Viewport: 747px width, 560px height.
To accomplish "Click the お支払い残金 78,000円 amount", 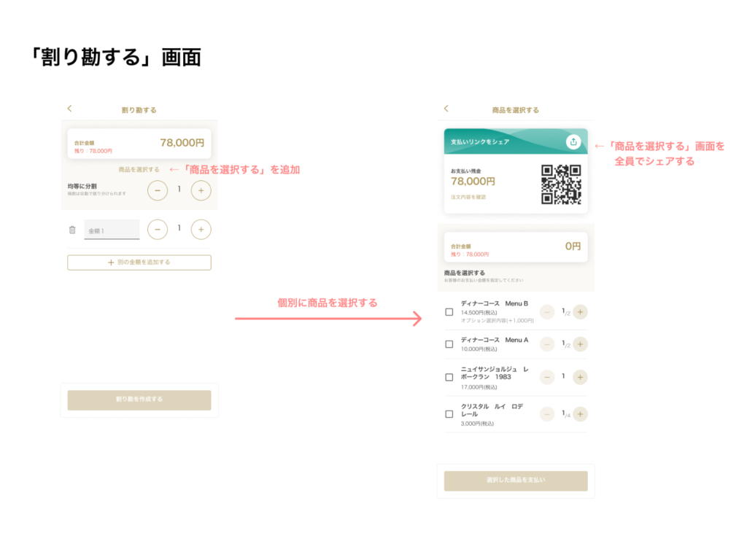I will coord(473,182).
